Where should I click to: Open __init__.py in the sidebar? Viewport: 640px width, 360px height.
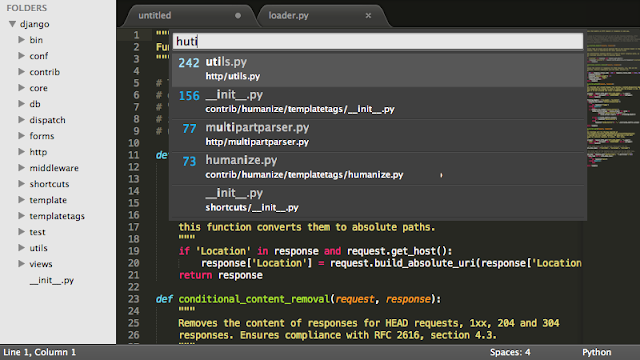coord(52,280)
